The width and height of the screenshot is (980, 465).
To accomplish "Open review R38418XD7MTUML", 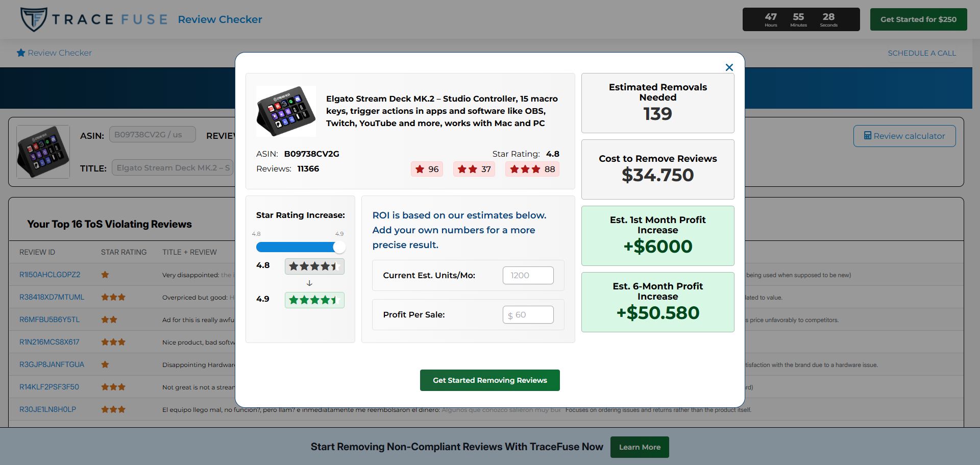I will coord(52,297).
